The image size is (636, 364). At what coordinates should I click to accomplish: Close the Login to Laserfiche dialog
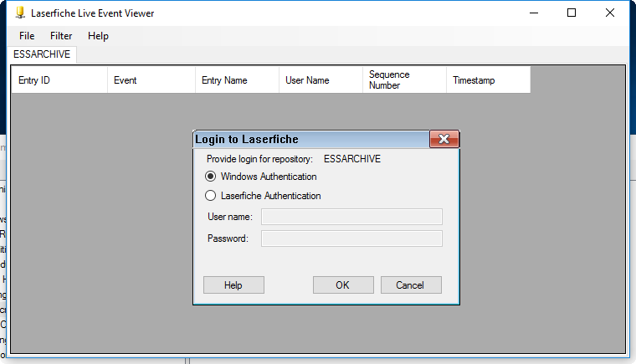point(444,139)
